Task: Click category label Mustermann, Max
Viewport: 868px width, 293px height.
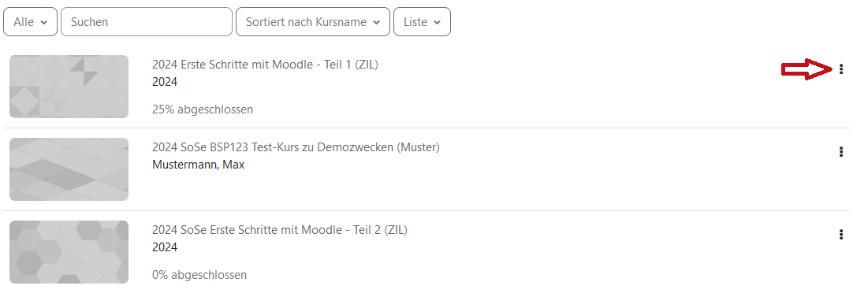Action: [x=198, y=165]
